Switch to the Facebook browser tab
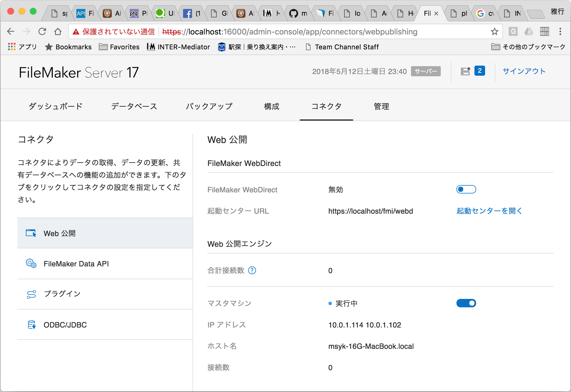This screenshot has width=571, height=392. (x=192, y=13)
